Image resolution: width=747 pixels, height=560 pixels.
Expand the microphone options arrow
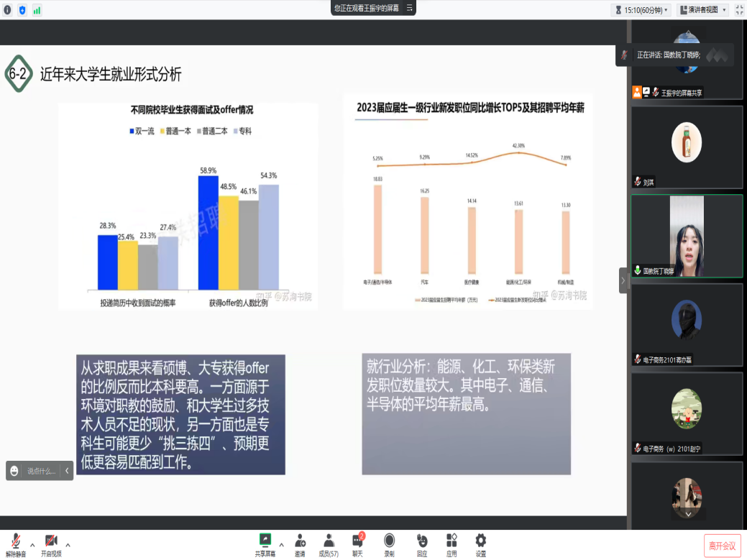tap(32, 545)
